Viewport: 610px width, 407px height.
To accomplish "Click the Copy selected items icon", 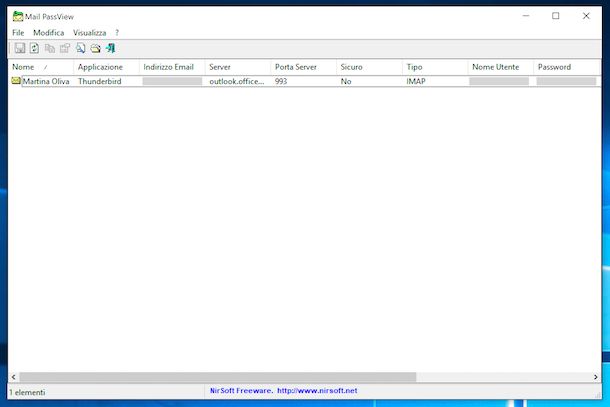I will tap(50, 48).
